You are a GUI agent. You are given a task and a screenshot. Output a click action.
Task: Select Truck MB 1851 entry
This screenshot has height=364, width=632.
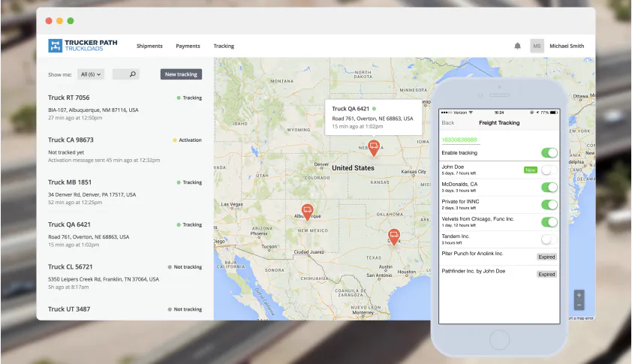[x=125, y=192]
